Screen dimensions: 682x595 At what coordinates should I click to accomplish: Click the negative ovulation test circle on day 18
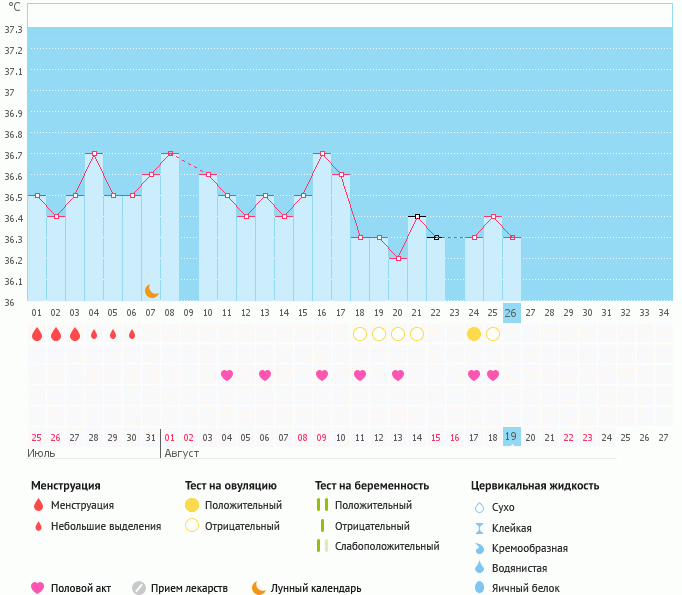[x=360, y=334]
